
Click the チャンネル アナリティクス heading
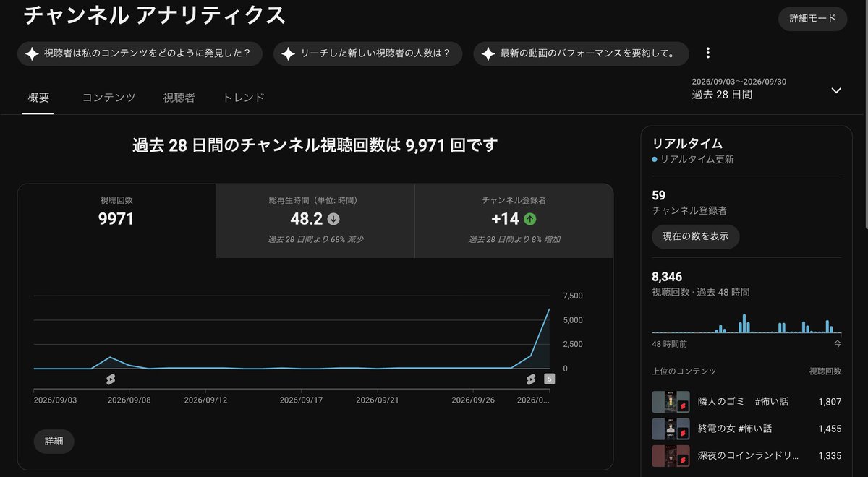[x=154, y=15]
